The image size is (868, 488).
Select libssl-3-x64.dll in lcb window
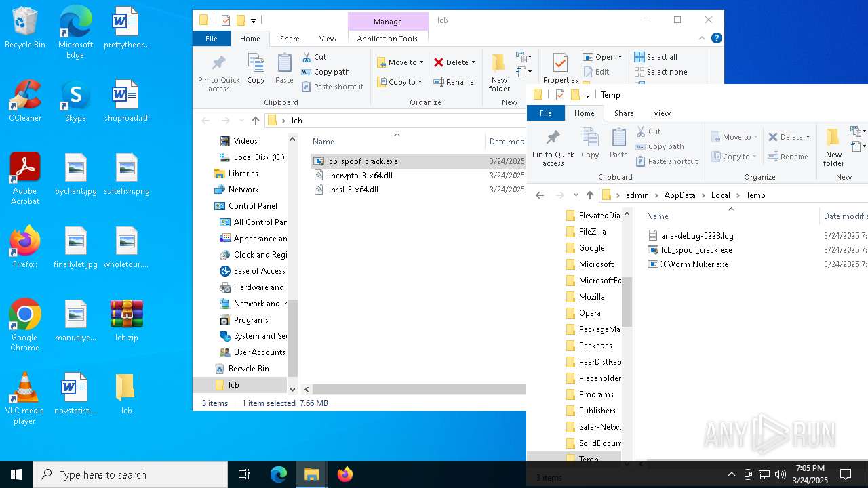(352, 190)
